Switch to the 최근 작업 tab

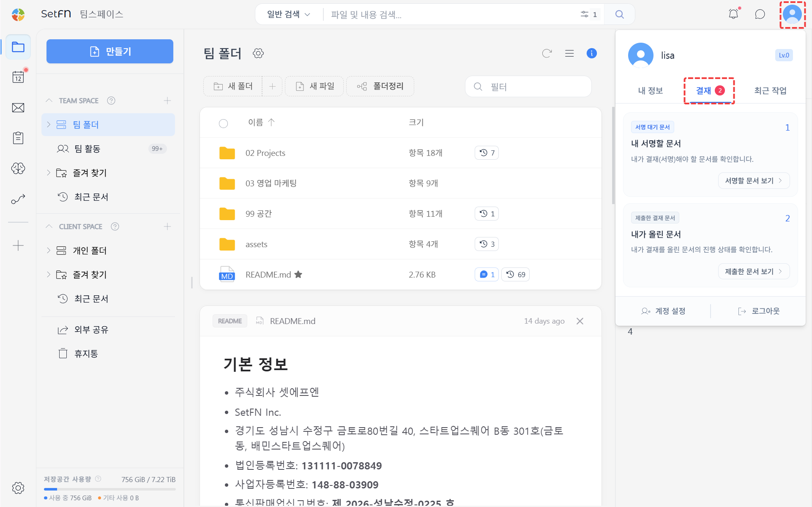click(x=770, y=90)
